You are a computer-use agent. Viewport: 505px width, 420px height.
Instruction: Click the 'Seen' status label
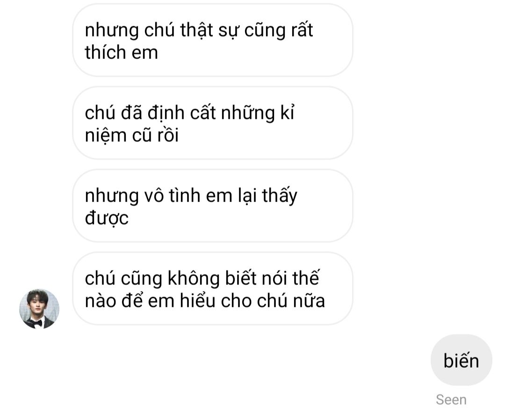coord(451,400)
